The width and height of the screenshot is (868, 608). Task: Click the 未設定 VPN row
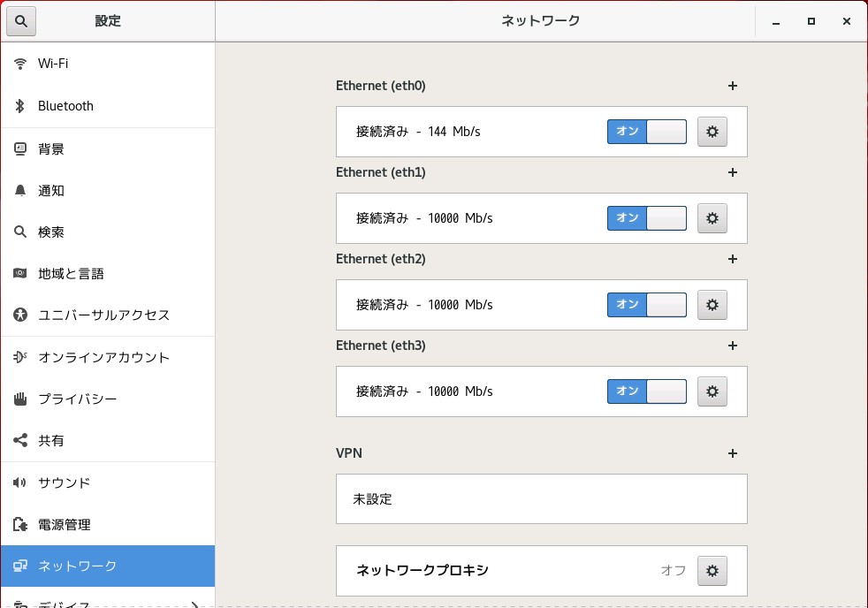[x=541, y=499]
